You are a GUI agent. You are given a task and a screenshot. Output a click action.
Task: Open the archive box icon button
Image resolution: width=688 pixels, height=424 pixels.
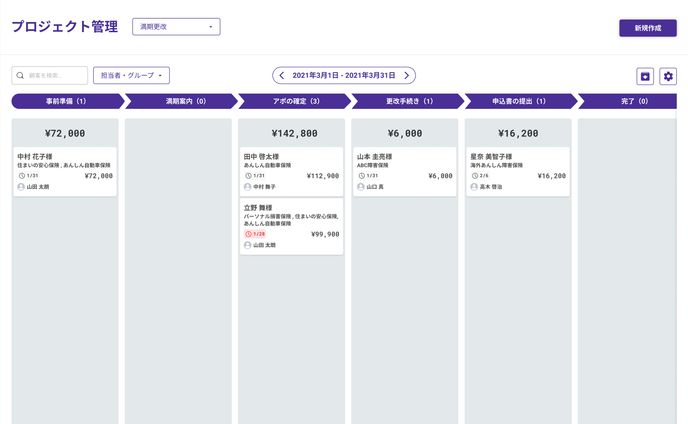pos(645,76)
